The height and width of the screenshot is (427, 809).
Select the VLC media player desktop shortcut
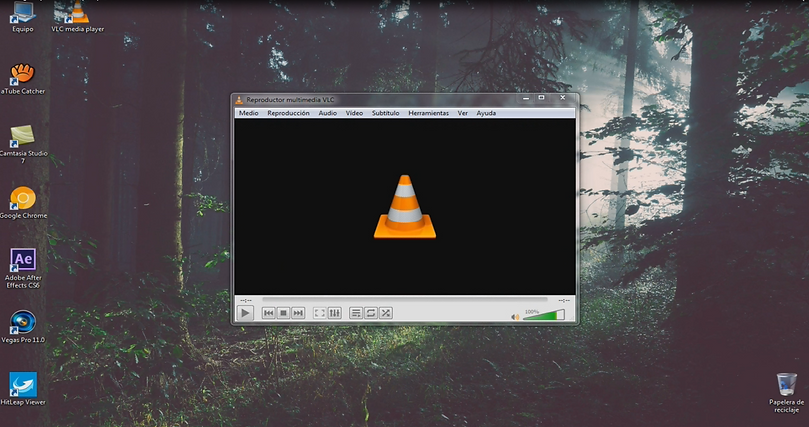coord(77,17)
